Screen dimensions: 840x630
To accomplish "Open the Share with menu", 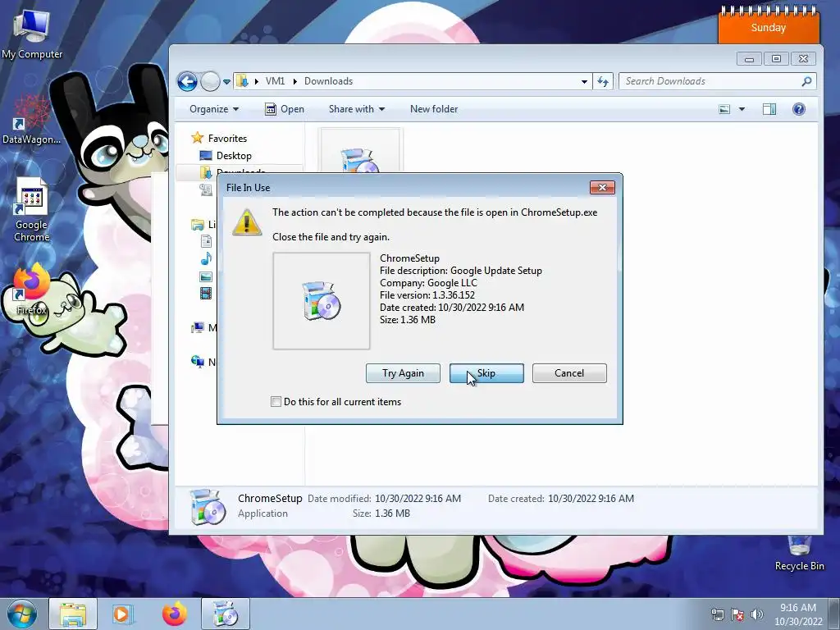I will coord(357,109).
